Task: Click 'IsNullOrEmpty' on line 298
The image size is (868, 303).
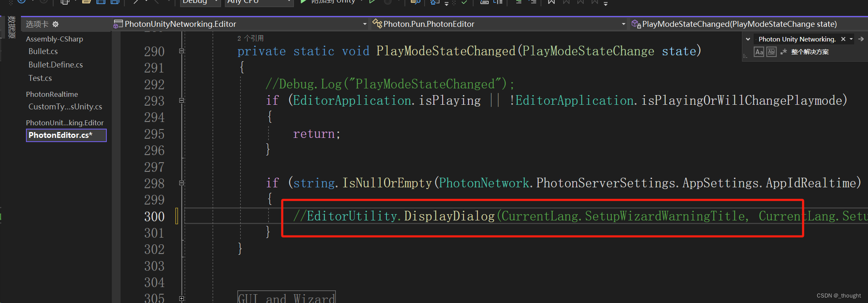Action: click(387, 183)
